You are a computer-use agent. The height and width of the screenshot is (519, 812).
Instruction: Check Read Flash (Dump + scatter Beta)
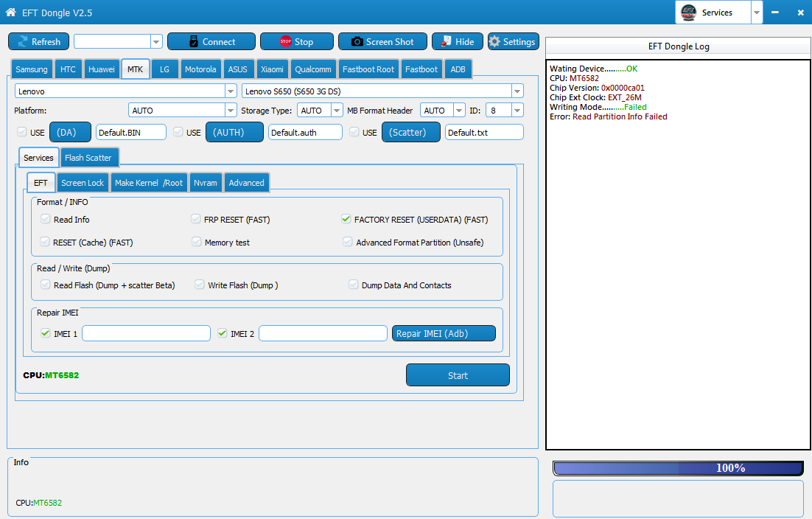click(x=46, y=285)
